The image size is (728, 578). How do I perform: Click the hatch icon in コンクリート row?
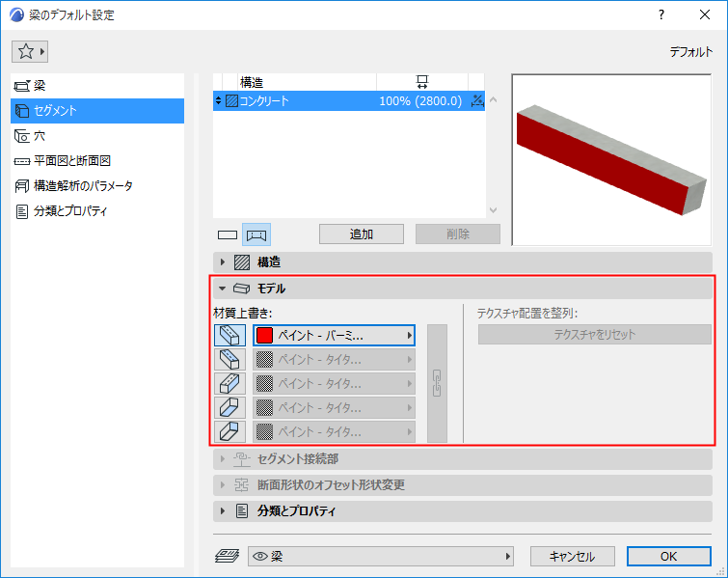231,100
